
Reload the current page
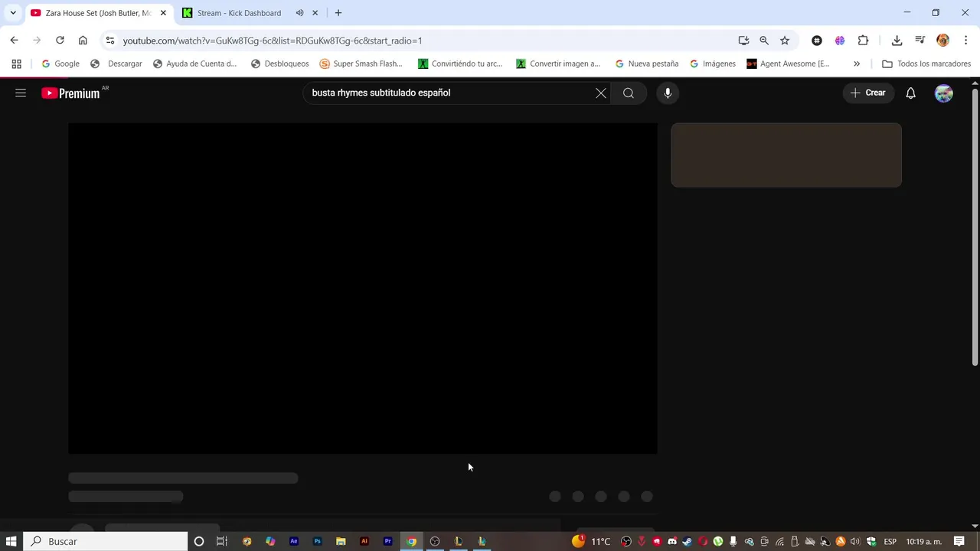click(60, 41)
